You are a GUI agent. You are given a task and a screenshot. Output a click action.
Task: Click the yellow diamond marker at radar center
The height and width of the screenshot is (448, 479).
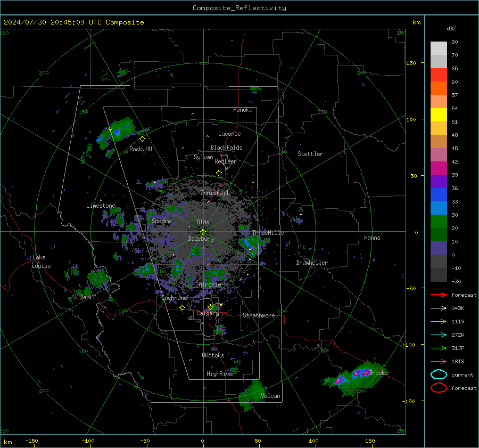coord(203,232)
